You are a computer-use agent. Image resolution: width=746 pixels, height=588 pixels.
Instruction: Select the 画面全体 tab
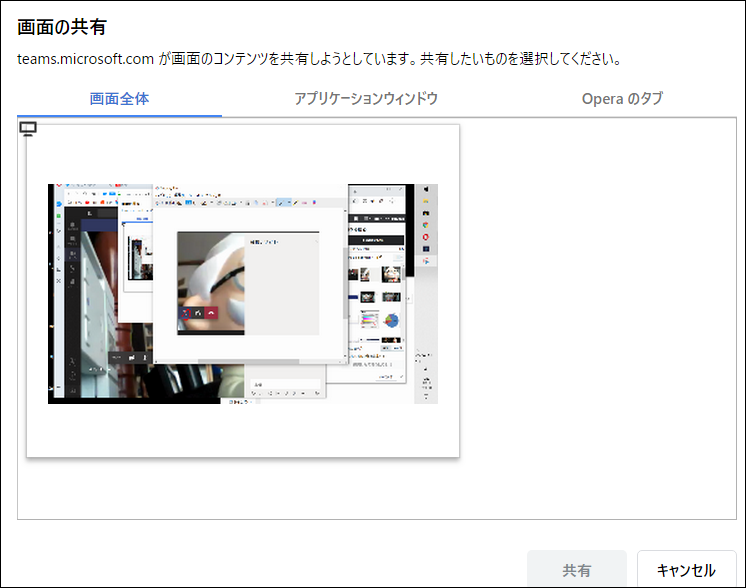click(119, 99)
